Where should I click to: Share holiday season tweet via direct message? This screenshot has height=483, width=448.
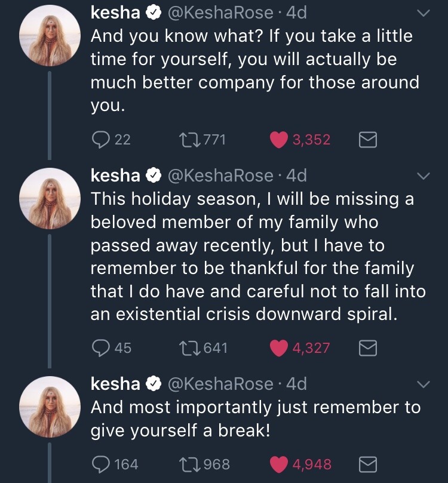368,348
